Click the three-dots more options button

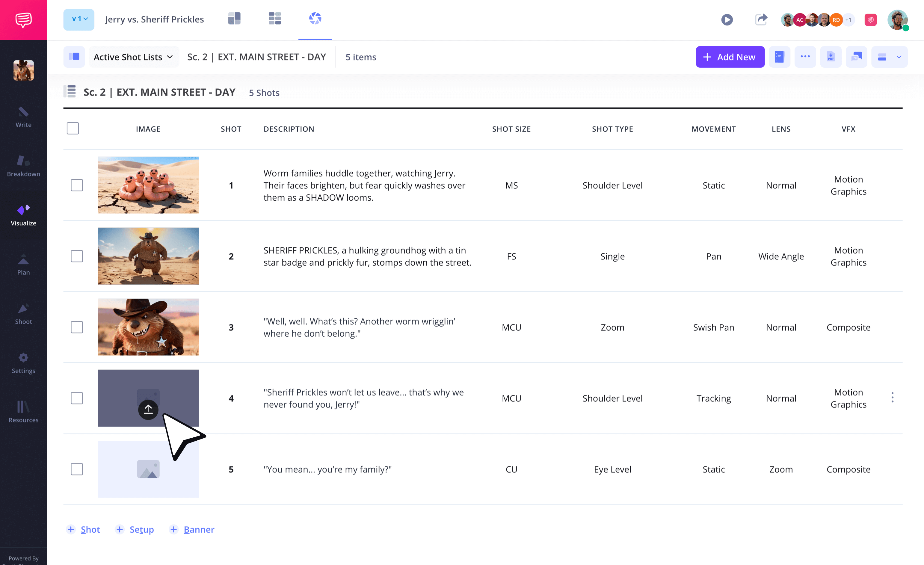click(805, 57)
